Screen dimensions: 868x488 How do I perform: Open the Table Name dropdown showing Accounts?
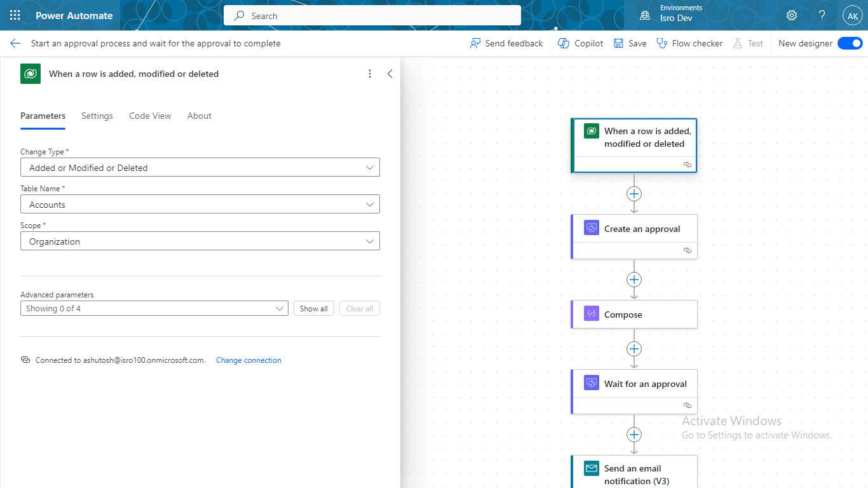(200, 205)
